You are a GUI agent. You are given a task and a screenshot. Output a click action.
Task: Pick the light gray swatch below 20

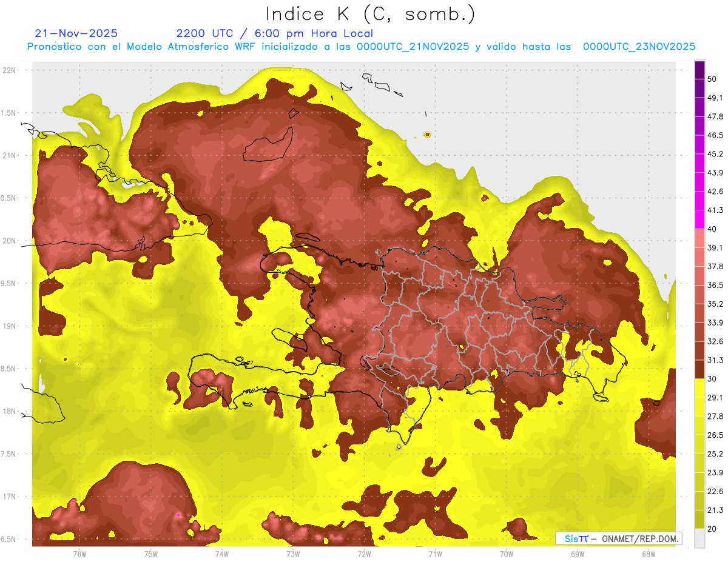pos(699,538)
